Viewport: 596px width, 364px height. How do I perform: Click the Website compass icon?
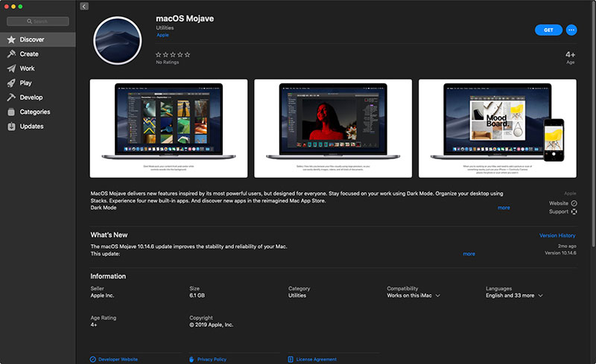point(574,203)
